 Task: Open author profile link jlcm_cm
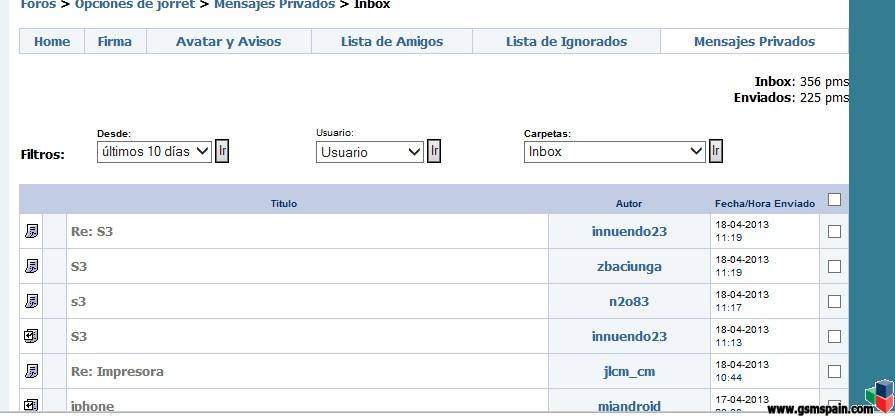coord(629,371)
